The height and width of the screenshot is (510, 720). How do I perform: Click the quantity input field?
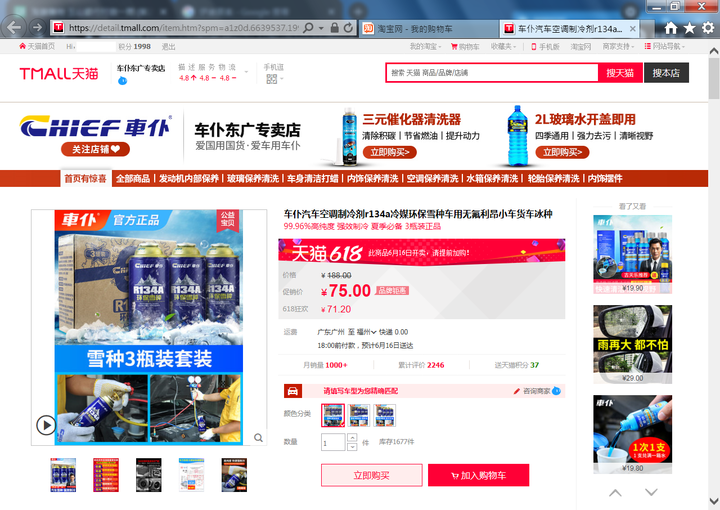[333, 443]
